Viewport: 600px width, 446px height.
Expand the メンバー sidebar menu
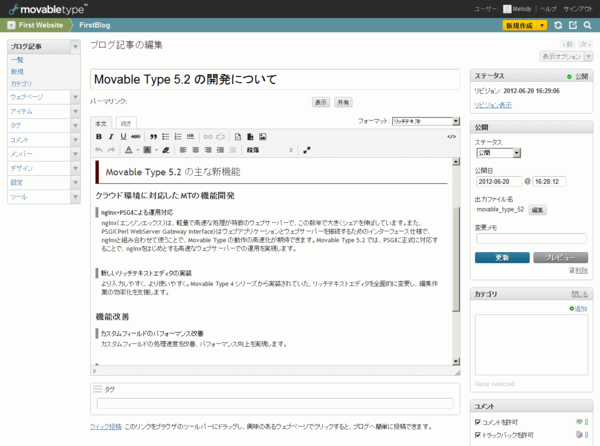(75, 154)
